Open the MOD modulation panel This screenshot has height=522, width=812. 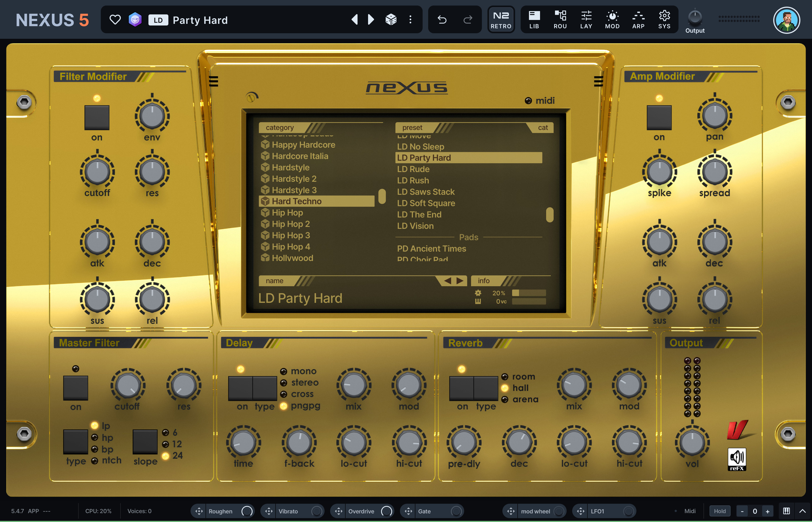click(x=612, y=20)
